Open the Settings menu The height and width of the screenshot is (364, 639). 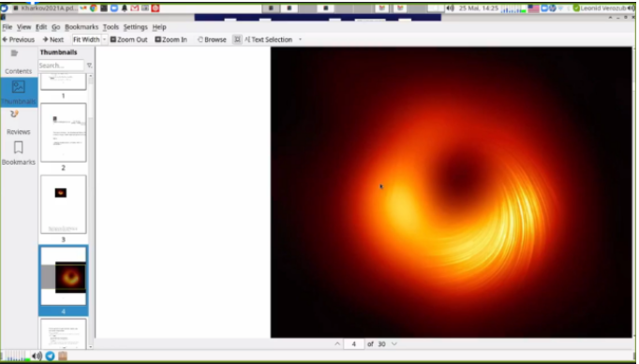click(x=135, y=27)
